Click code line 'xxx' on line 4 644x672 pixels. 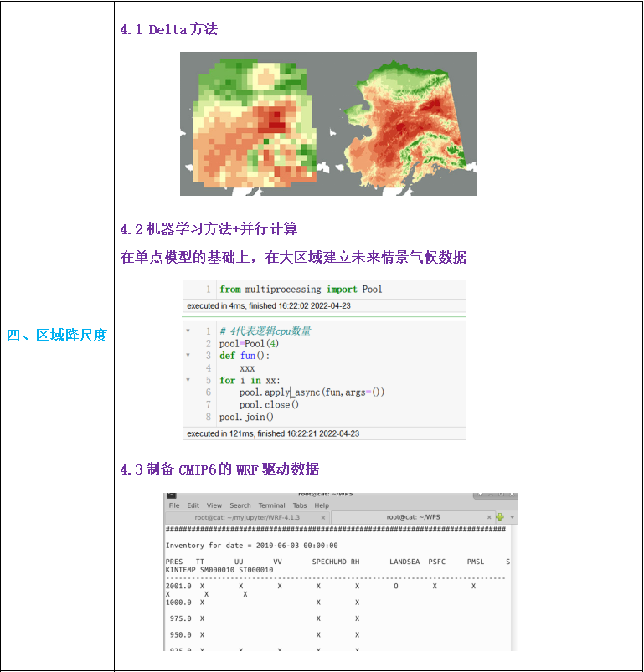tap(247, 368)
